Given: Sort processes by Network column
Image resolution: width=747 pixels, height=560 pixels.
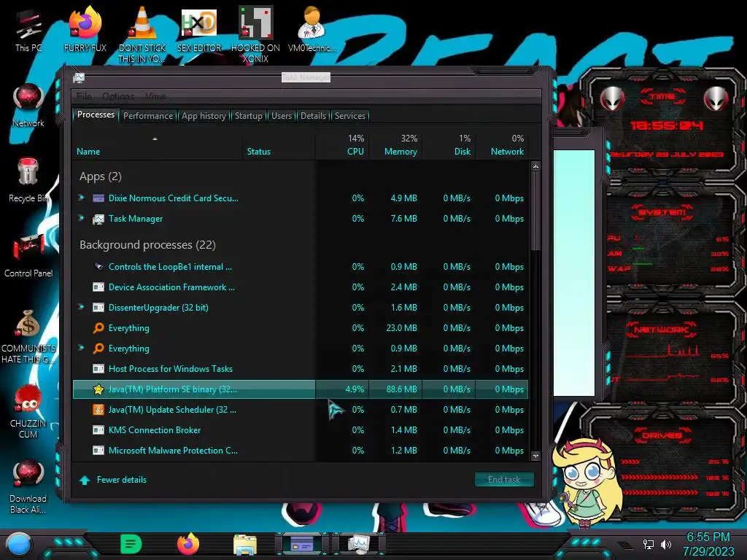Looking at the screenshot, I should coord(502,146).
